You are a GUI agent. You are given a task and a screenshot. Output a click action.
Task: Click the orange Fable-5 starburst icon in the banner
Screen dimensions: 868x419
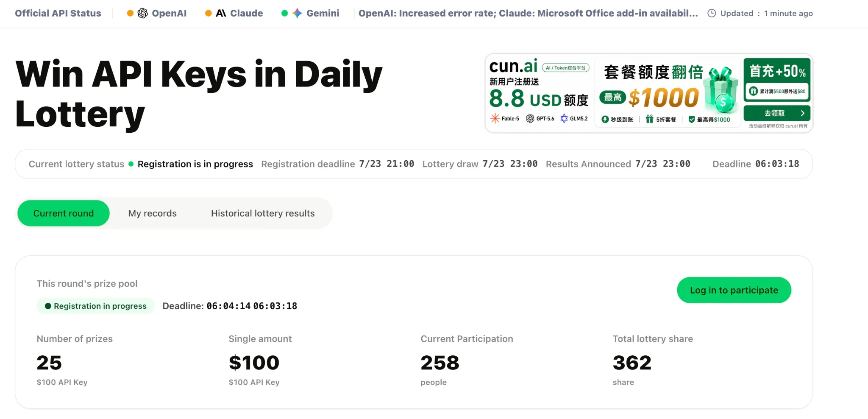(x=495, y=118)
